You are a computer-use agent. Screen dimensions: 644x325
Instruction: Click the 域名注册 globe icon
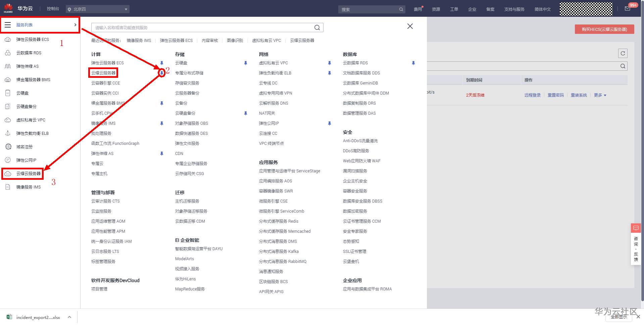tap(8, 147)
